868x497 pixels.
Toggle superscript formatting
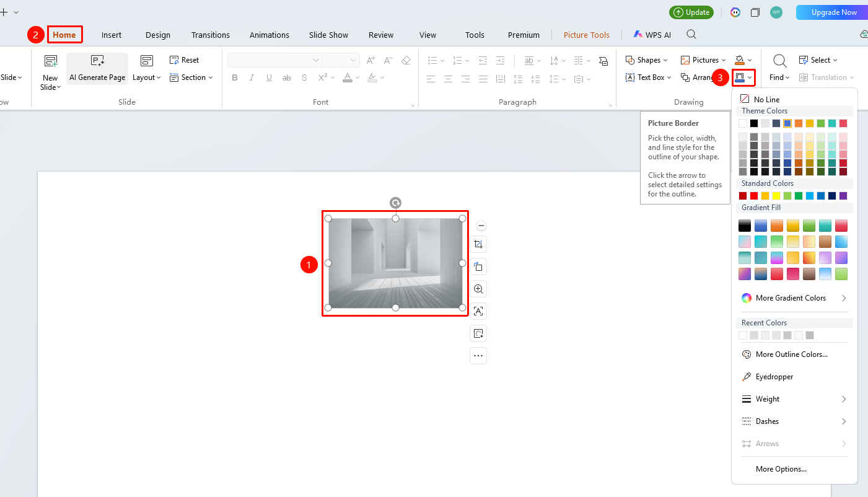coord(323,77)
